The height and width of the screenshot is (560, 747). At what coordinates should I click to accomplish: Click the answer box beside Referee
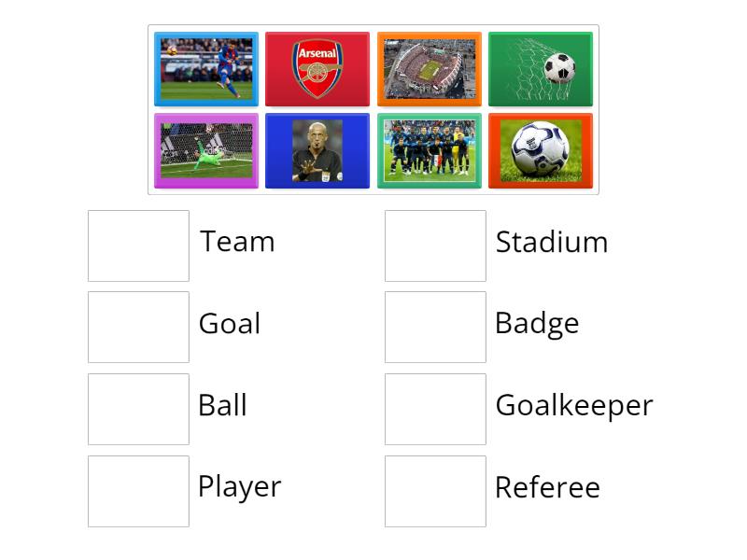click(x=435, y=490)
